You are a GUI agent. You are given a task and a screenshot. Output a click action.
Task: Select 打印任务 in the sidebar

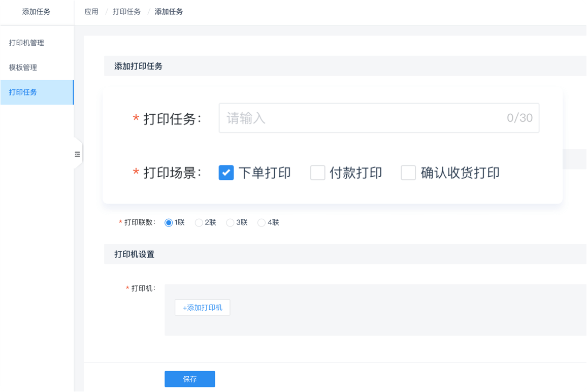23,92
